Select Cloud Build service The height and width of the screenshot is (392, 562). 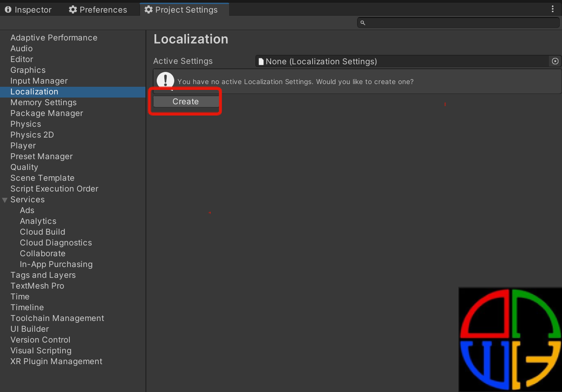[x=43, y=232]
